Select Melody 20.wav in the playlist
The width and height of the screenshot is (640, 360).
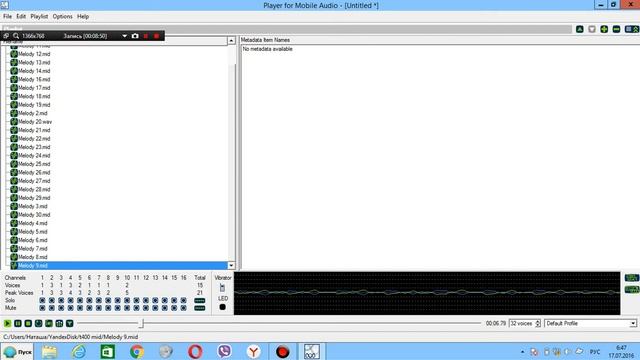35,122
